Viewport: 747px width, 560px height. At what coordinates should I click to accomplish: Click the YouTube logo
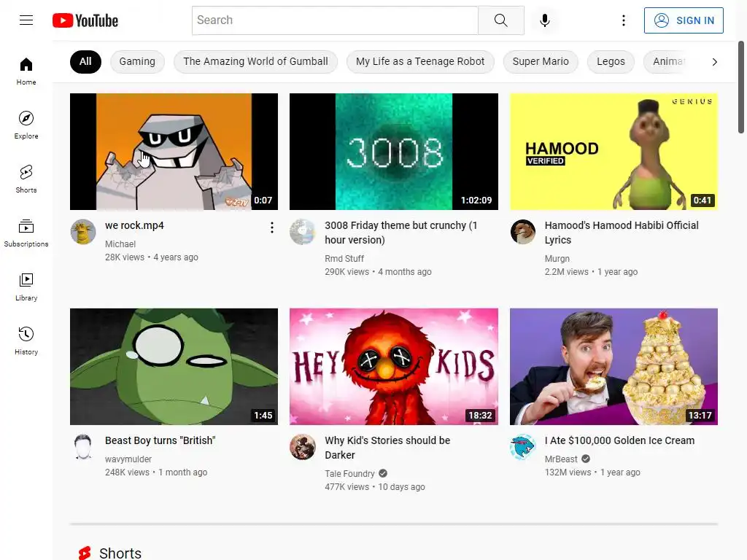tap(85, 20)
